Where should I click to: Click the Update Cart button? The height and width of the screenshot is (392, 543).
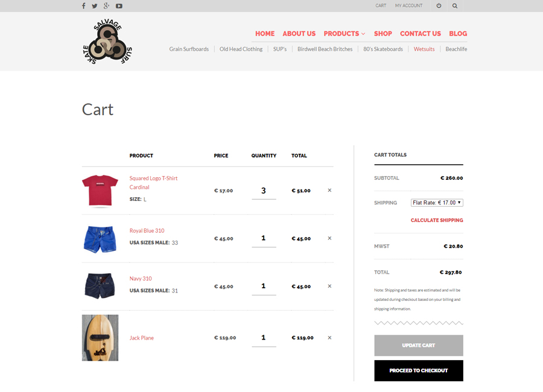pyautogui.click(x=419, y=346)
